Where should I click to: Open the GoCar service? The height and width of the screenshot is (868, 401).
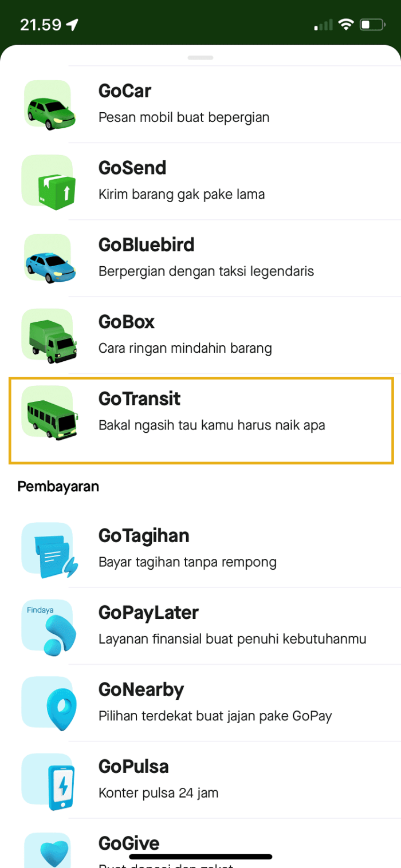pos(200,103)
